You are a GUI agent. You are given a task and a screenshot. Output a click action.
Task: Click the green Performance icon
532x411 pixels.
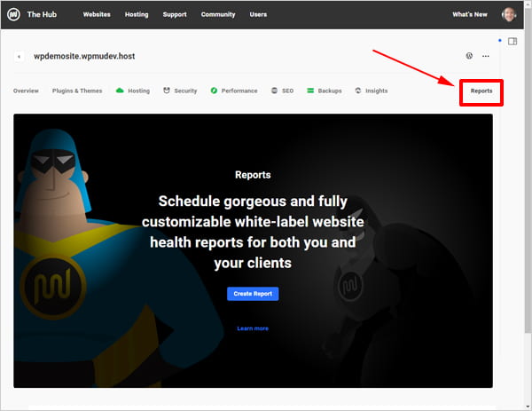pyautogui.click(x=214, y=91)
